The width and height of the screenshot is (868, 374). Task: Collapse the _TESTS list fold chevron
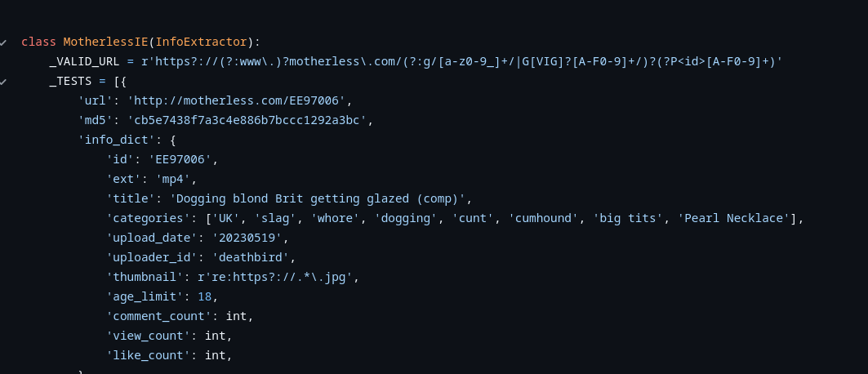[4, 81]
